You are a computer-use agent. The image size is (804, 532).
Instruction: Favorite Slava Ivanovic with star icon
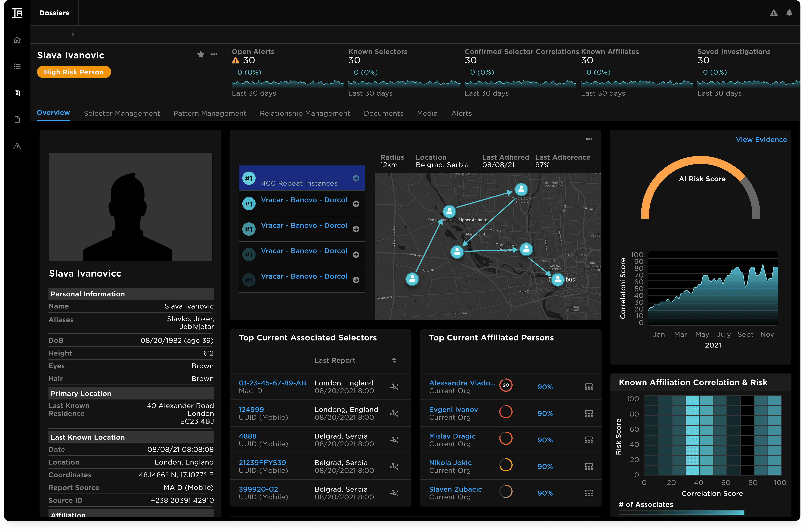pyautogui.click(x=201, y=54)
